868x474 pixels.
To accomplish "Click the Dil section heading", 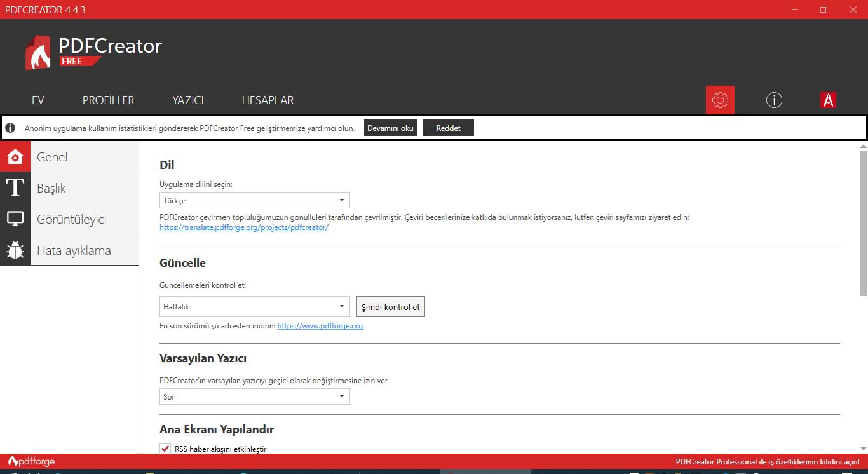I will click(167, 165).
